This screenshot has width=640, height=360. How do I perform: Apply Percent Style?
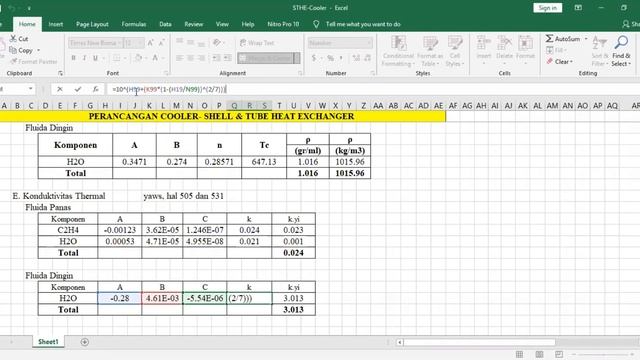330,58
